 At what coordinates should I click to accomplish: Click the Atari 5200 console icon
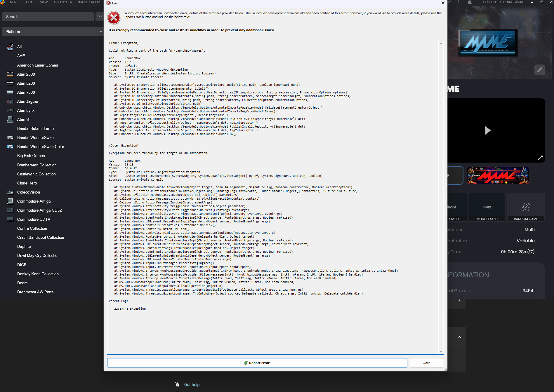10,83
